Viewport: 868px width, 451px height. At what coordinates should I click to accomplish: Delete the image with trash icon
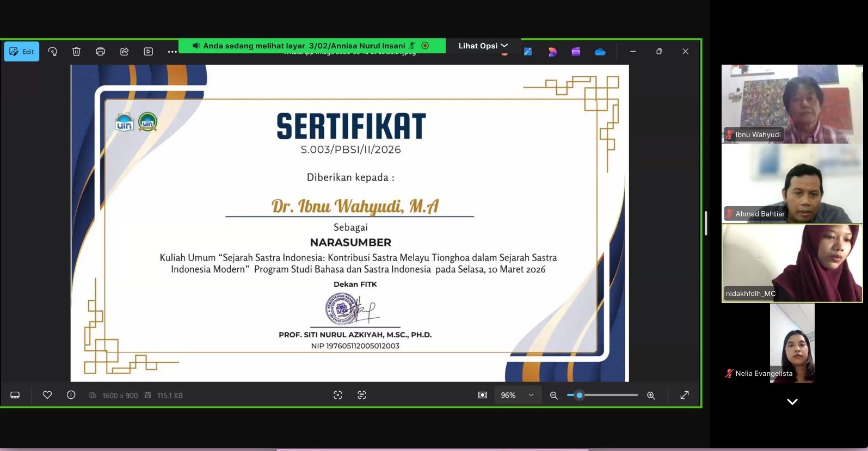[76, 52]
